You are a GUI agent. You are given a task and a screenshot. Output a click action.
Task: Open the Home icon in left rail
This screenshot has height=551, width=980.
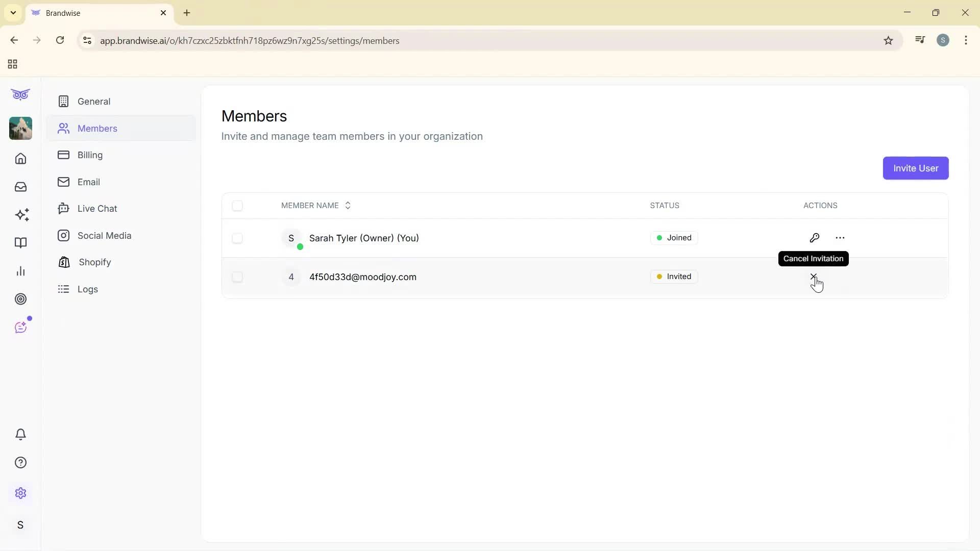click(20, 159)
